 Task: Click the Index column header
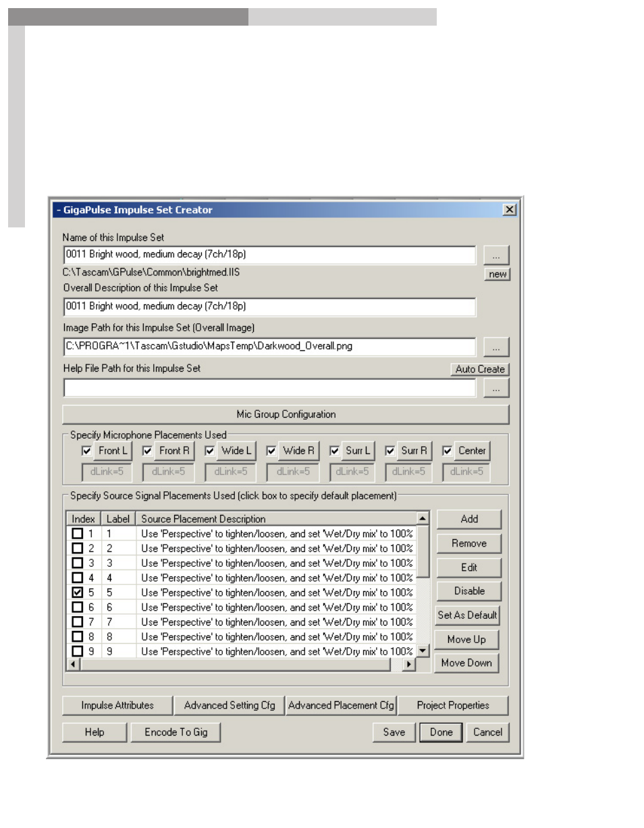point(84,519)
